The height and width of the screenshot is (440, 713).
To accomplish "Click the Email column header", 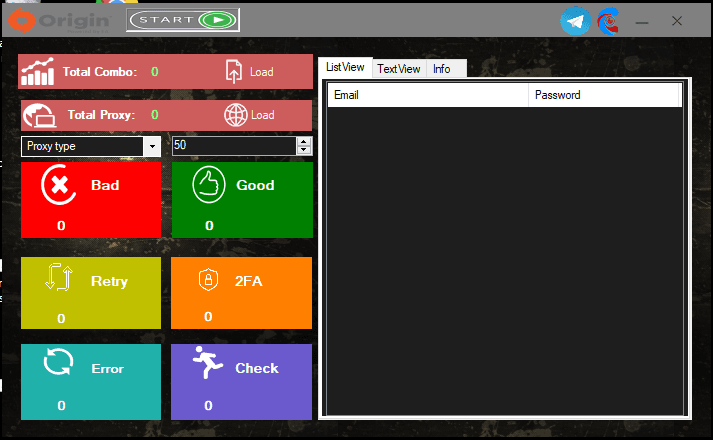I will [428, 95].
